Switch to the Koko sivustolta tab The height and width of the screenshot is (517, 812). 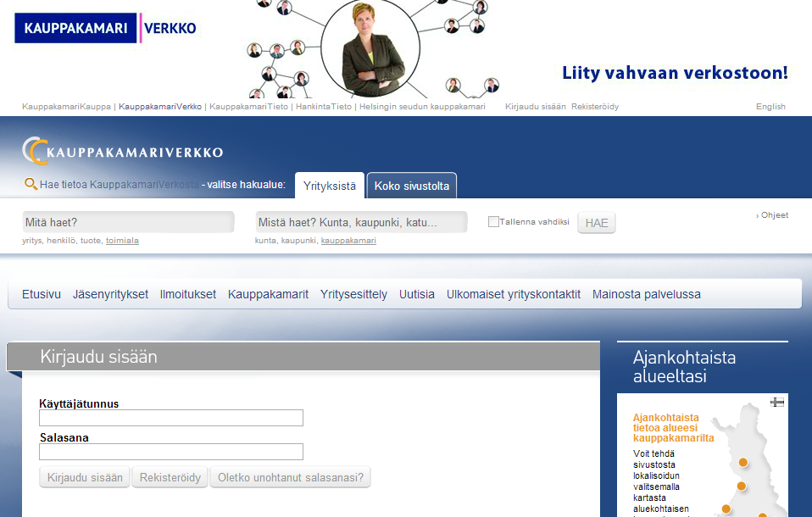point(412,186)
